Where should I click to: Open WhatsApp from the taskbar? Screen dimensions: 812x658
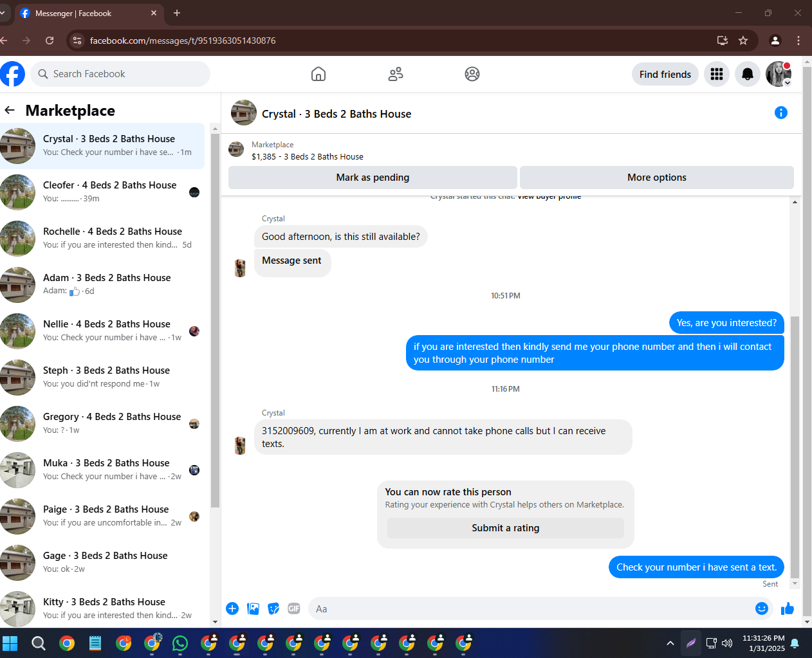coord(180,643)
